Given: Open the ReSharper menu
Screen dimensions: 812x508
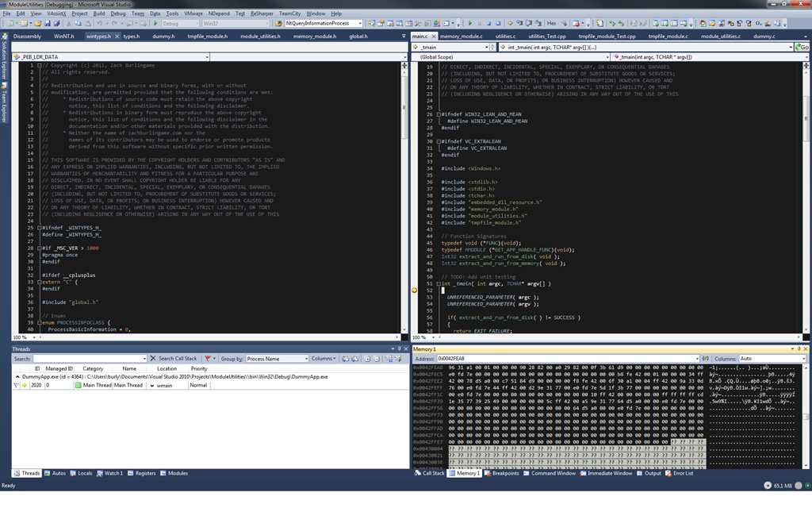Looking at the screenshot, I should point(262,13).
